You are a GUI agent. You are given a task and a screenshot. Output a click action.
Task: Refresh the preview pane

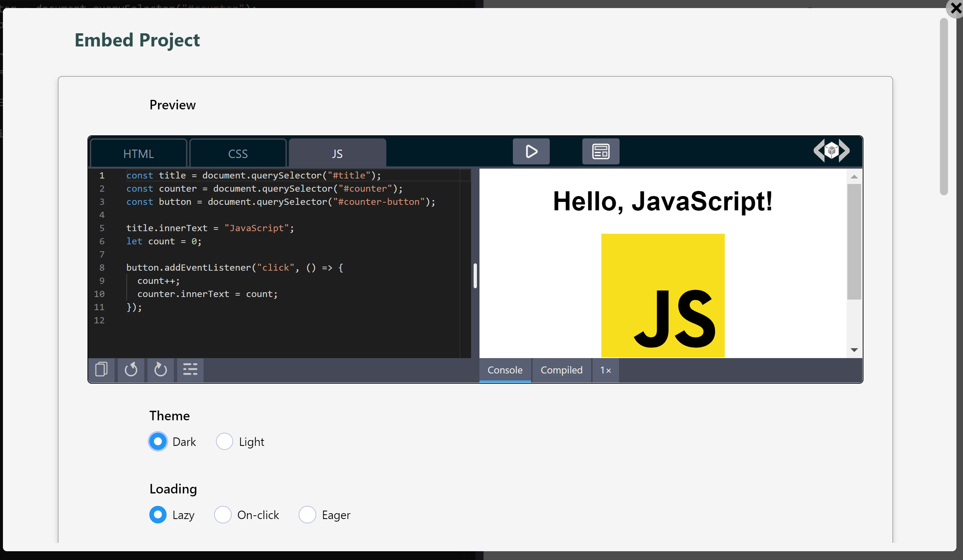(x=160, y=369)
